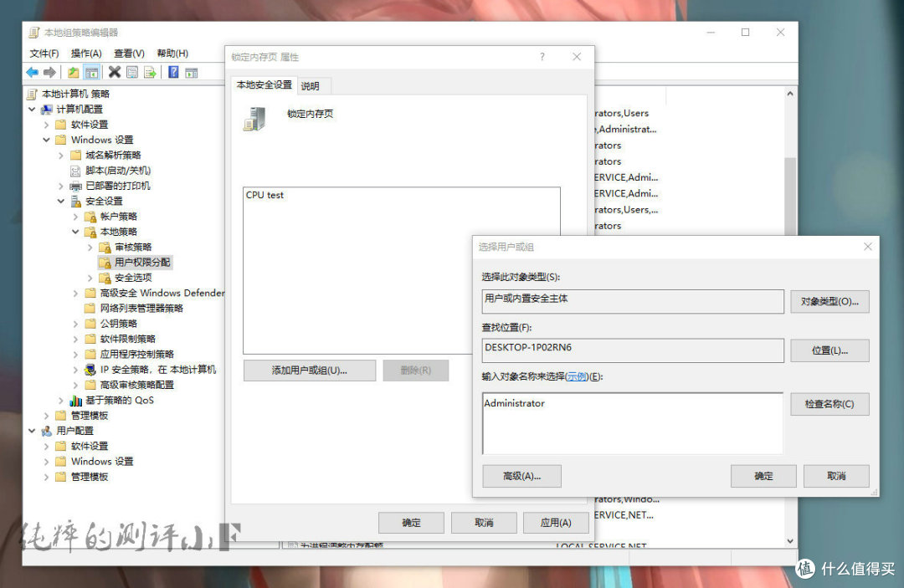Collapse the Windows 设置 node under 计算机配置
The image size is (904, 588).
pos(47,140)
